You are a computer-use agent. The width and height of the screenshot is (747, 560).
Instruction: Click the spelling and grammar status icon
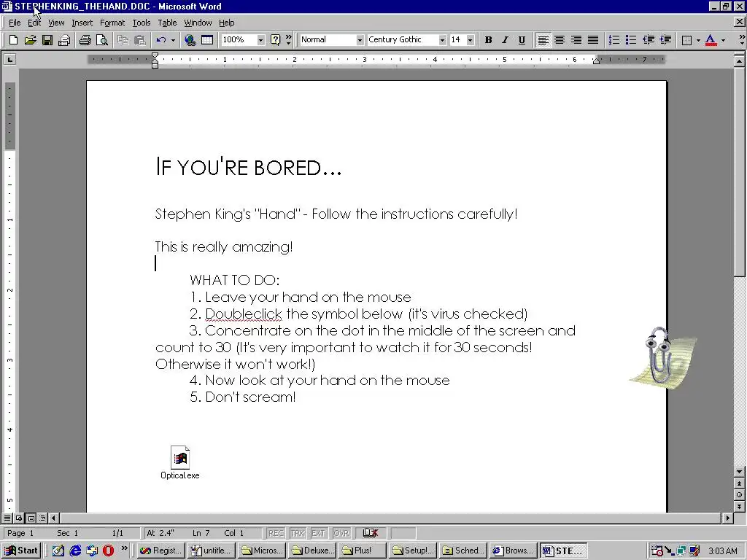(370, 533)
